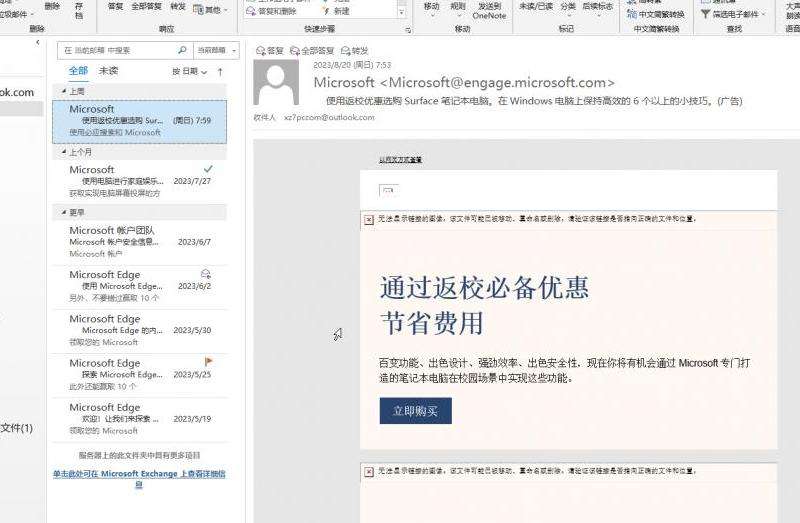Click 答复 in the reading pane header
800x523 pixels.
click(269, 51)
